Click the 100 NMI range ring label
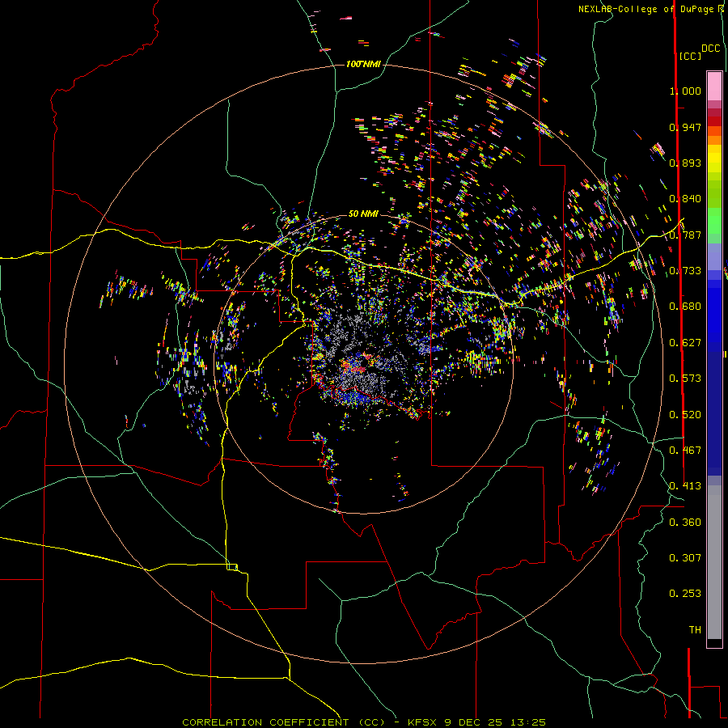728x728 pixels. 363,64
